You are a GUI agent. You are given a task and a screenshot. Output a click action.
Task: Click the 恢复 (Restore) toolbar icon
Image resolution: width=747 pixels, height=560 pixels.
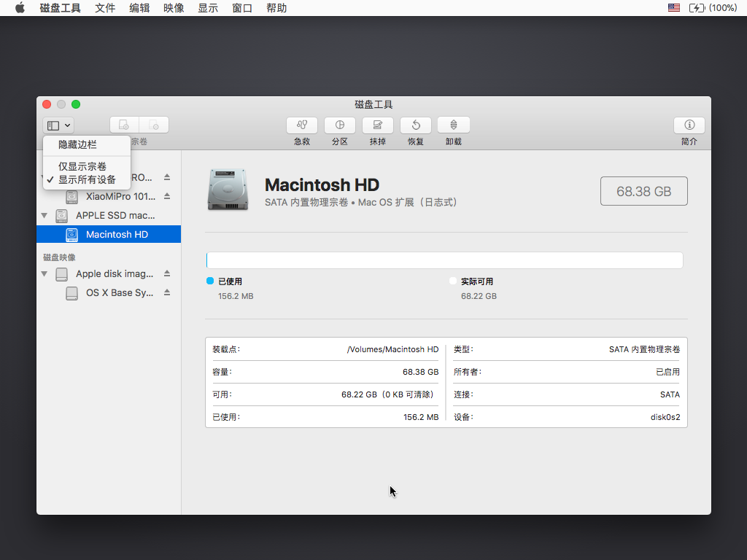click(x=416, y=125)
